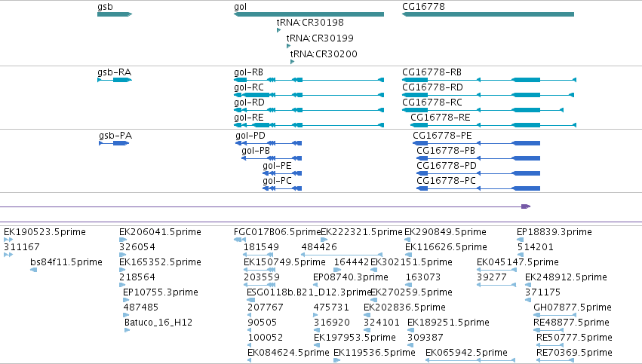Open EST EK150749.5prime
642x364 pixels.
tap(260, 270)
